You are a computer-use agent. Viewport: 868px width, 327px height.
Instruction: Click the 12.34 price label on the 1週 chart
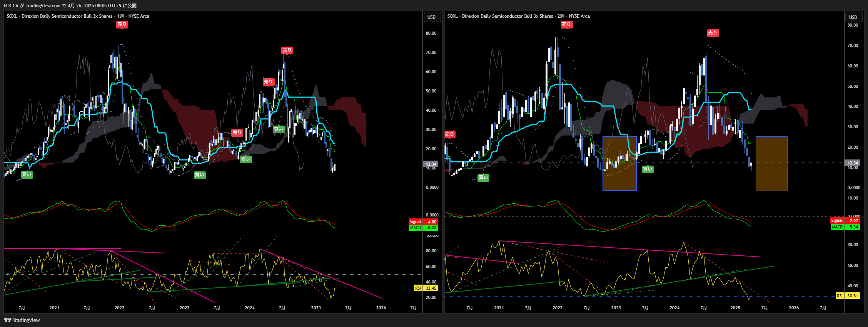tap(431, 164)
